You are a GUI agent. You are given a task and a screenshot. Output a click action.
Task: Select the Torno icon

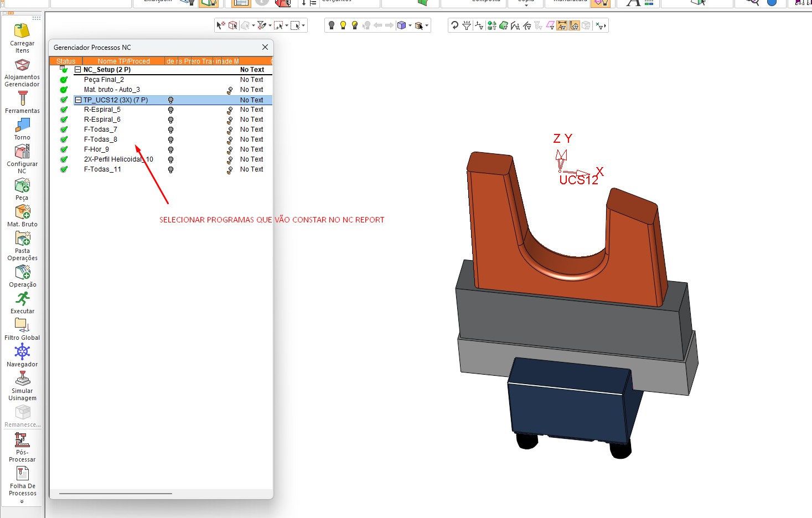pyautogui.click(x=22, y=129)
